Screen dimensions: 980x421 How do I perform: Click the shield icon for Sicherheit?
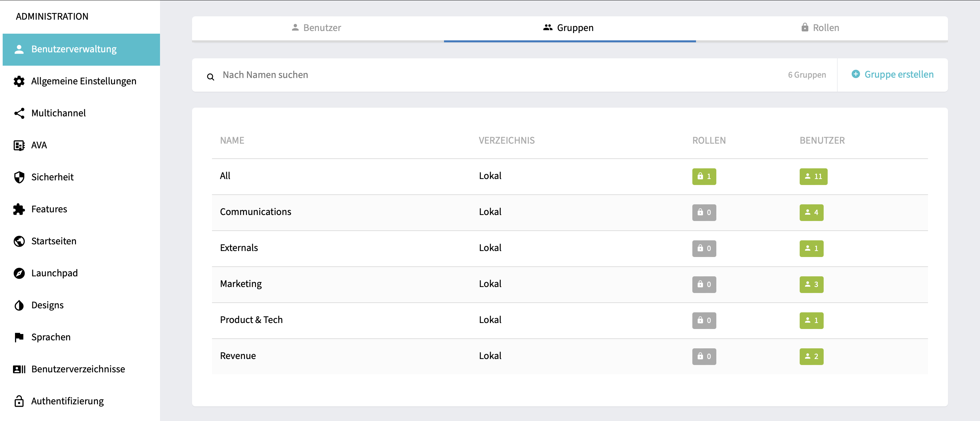point(19,177)
